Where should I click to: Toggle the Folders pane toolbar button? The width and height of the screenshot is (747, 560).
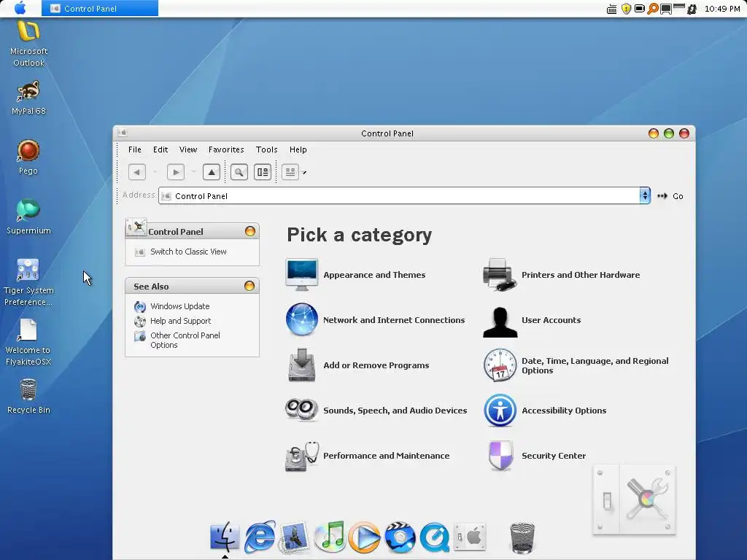263,172
